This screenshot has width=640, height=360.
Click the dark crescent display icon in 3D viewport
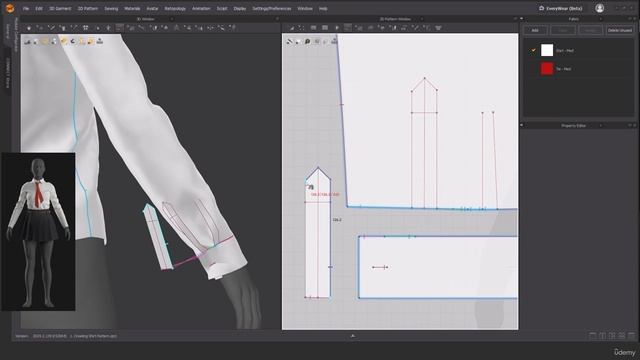pyautogui.click(x=73, y=41)
